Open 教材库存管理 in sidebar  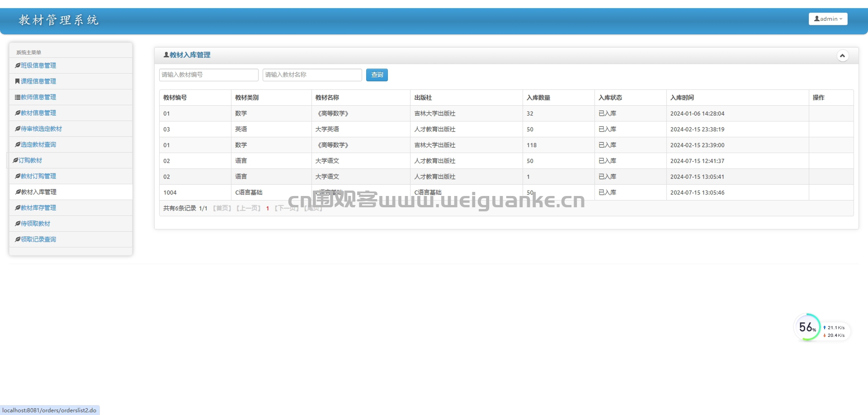pyautogui.click(x=38, y=208)
